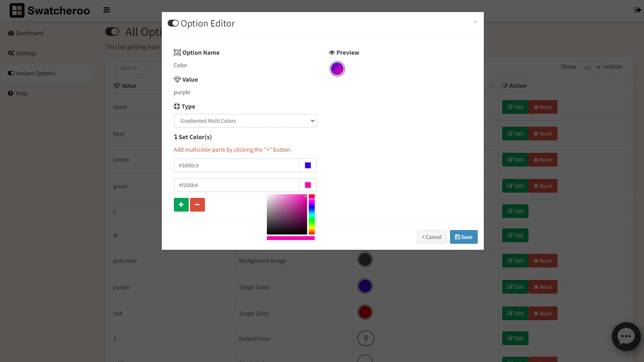Viewport: 644px width, 362px height.
Task: Click the 'Default View' type cell
Action: point(254,339)
